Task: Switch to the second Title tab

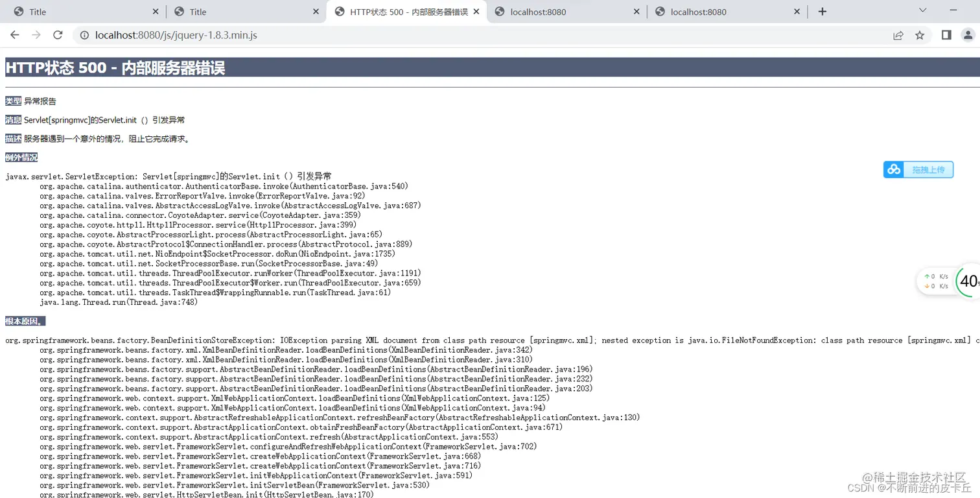Action: (x=245, y=12)
